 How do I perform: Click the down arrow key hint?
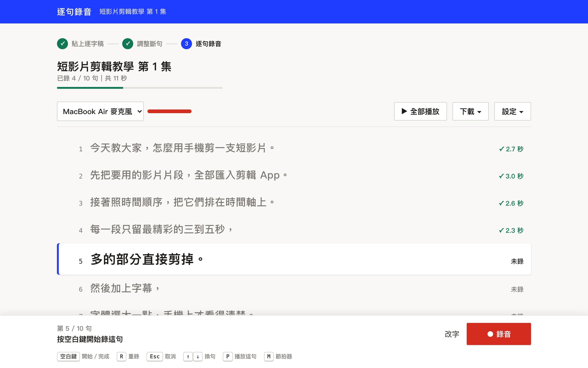pos(198,356)
